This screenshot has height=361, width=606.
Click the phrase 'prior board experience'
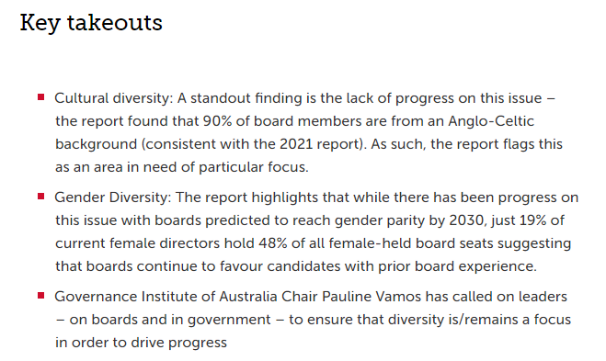456,266
